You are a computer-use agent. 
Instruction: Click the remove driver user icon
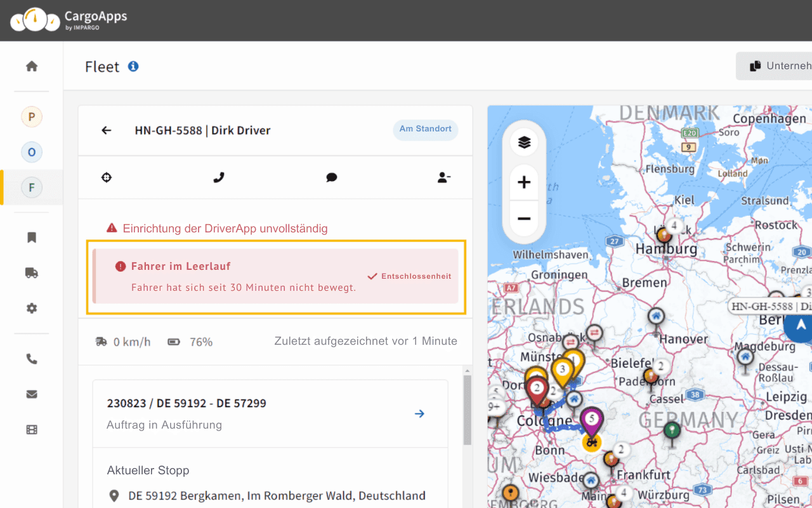(443, 178)
